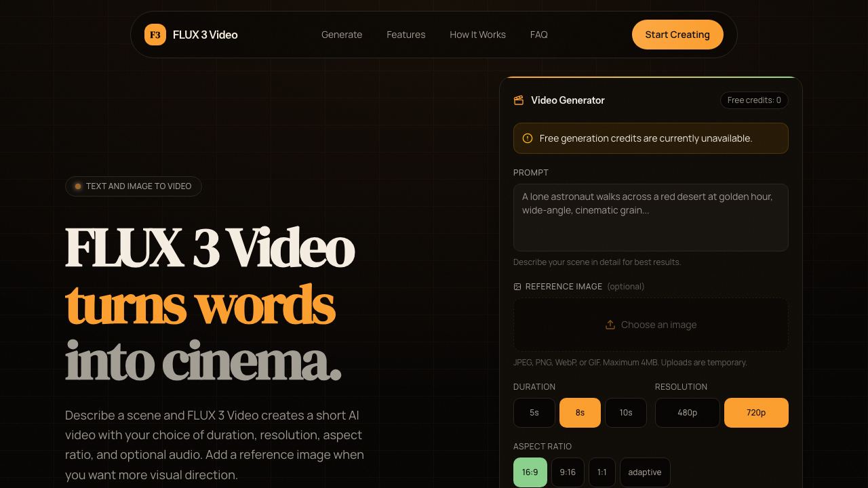This screenshot has height=488, width=868.
Task: Set aspect ratio to 9:16
Action: (x=568, y=472)
